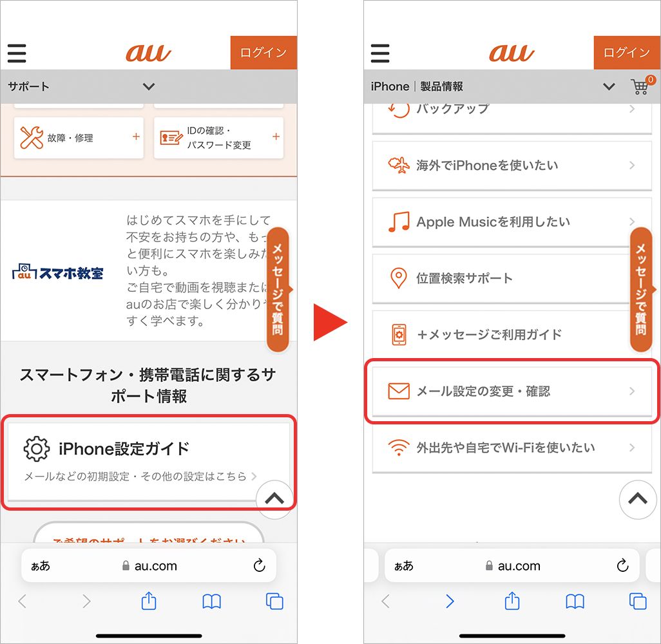Tap au.com address bar on left Safari
This screenshot has height=644, width=661.
click(x=149, y=565)
